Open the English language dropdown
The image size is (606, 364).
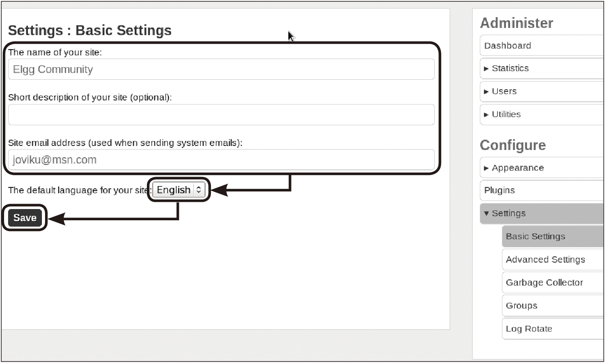coord(179,190)
